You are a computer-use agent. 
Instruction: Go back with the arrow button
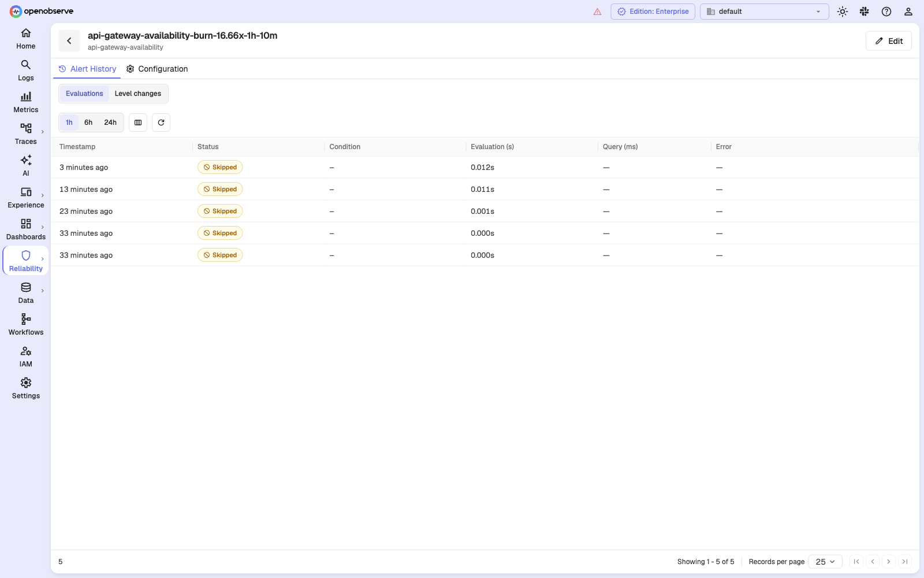(x=69, y=41)
